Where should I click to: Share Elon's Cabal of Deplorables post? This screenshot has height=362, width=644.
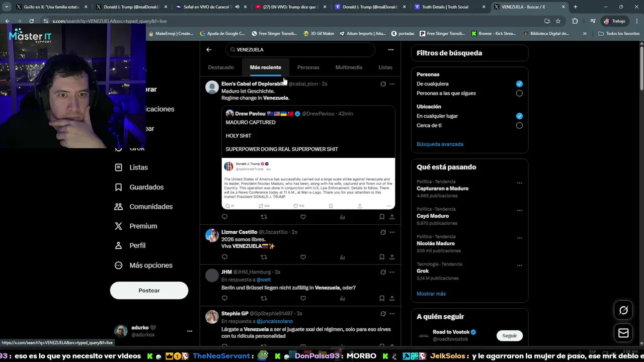tap(392, 217)
